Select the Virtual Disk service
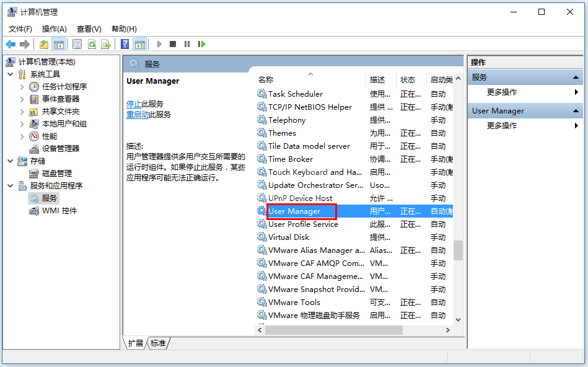This screenshot has width=588, height=367. point(354,237)
